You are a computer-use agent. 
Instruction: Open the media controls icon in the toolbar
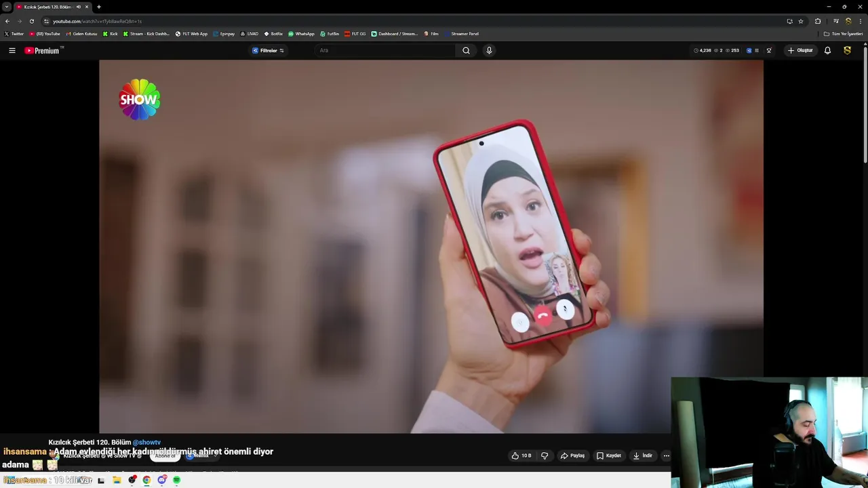point(836,21)
